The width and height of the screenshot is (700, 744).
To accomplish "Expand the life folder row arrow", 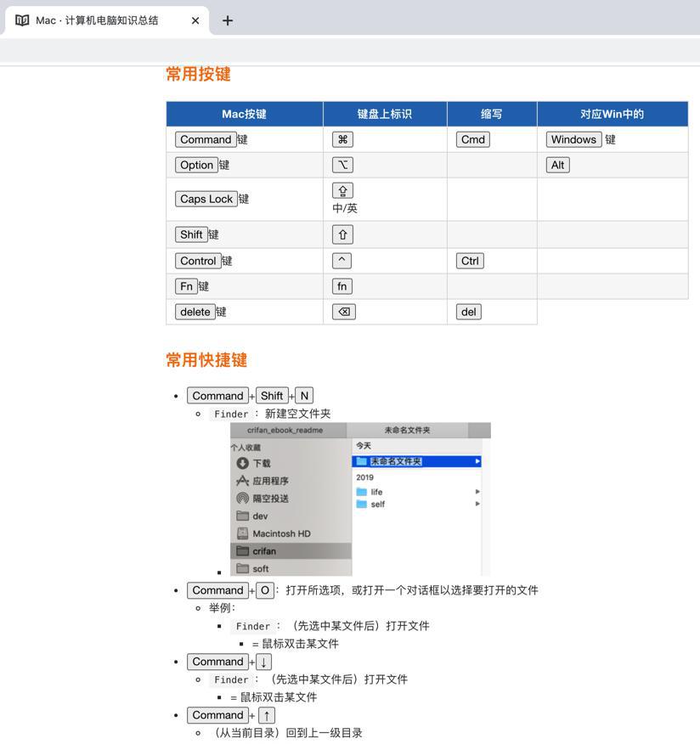I will (x=477, y=492).
